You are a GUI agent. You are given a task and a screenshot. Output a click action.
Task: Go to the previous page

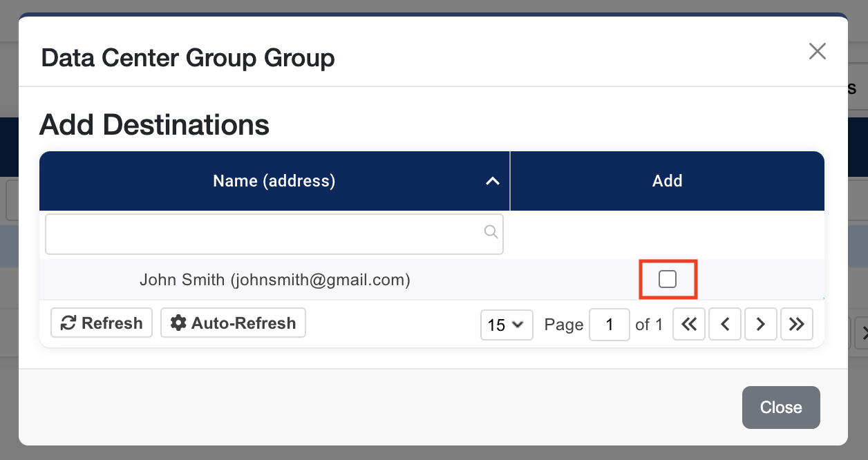(725, 325)
